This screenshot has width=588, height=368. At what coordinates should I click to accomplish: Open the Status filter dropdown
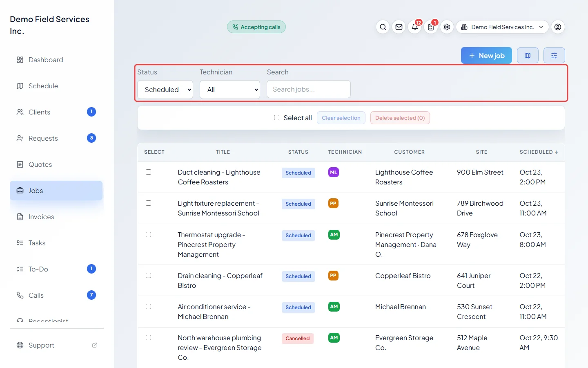click(x=165, y=90)
